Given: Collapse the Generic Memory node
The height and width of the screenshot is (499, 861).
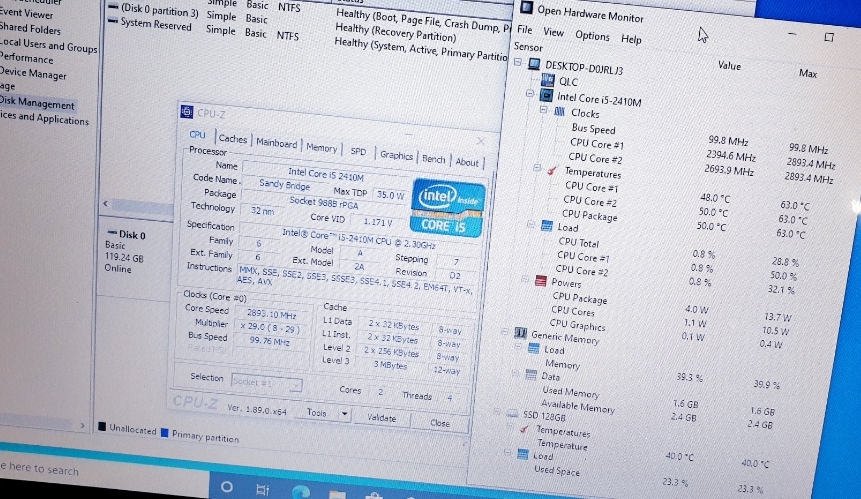Looking at the screenshot, I should tap(505, 331).
